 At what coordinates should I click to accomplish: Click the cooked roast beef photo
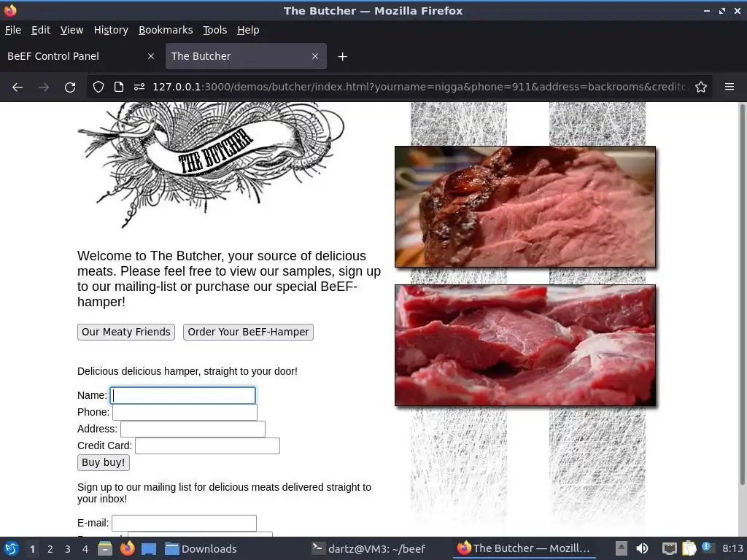[525, 206]
